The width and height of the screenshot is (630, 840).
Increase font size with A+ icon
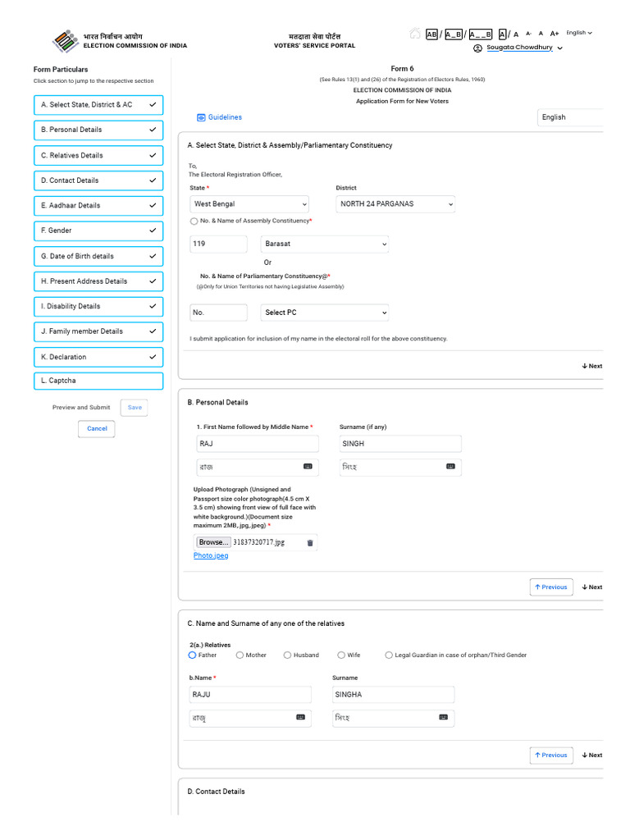click(x=554, y=34)
